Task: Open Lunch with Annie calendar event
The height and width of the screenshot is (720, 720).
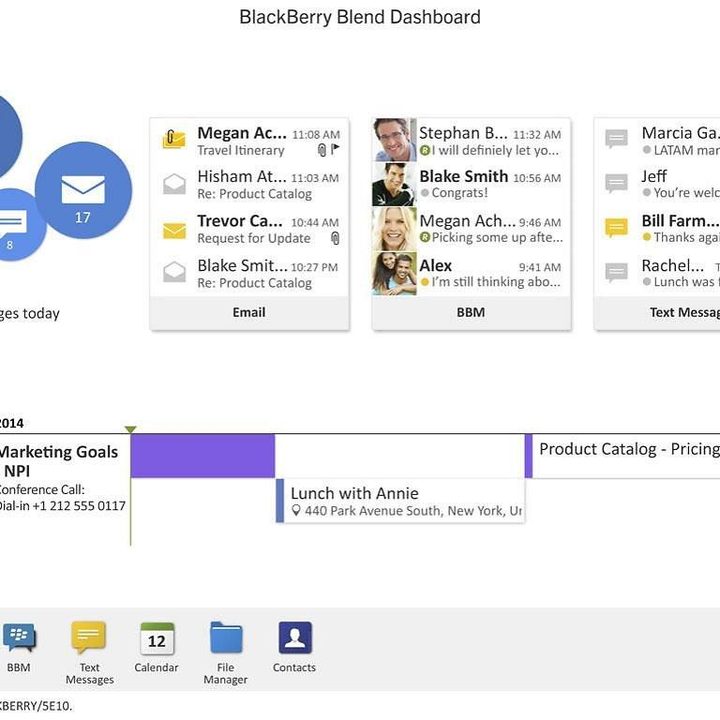Action: coord(400,501)
